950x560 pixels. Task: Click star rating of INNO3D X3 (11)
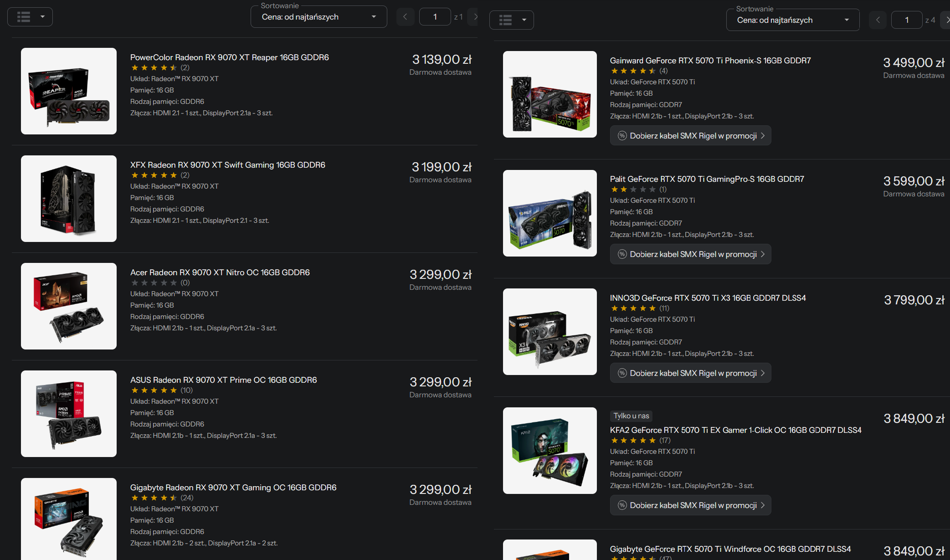(640, 308)
